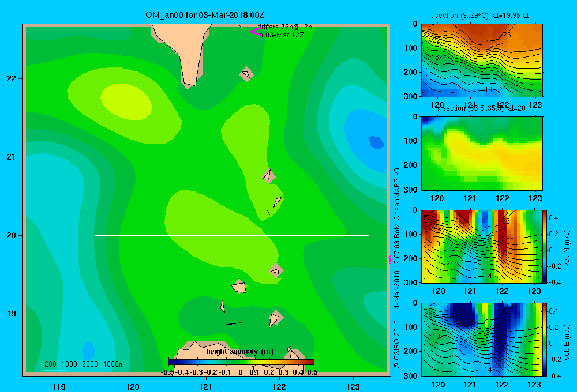Image resolution: width=577 pixels, height=392 pixels.
Task: Click the '26' isotherm label in the temperature section
Action: 507,35
